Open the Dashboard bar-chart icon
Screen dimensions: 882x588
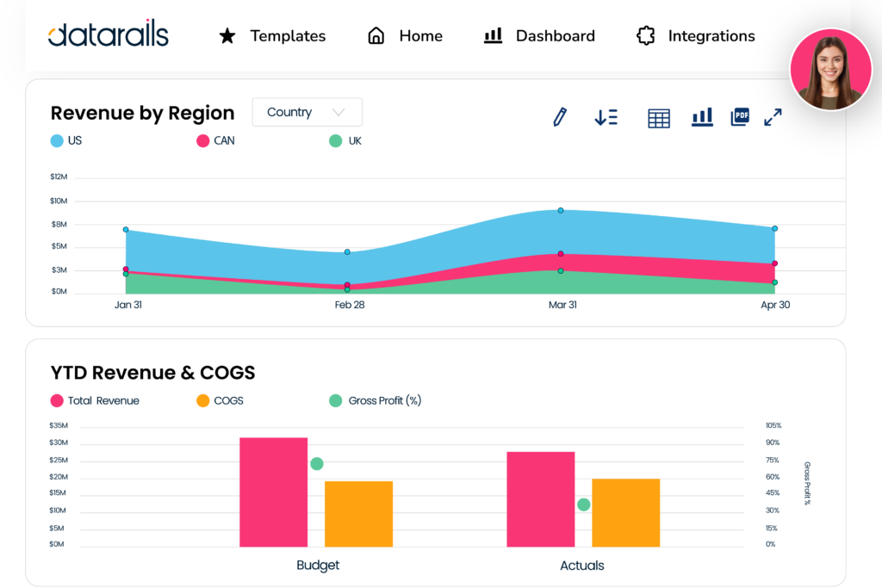point(492,35)
